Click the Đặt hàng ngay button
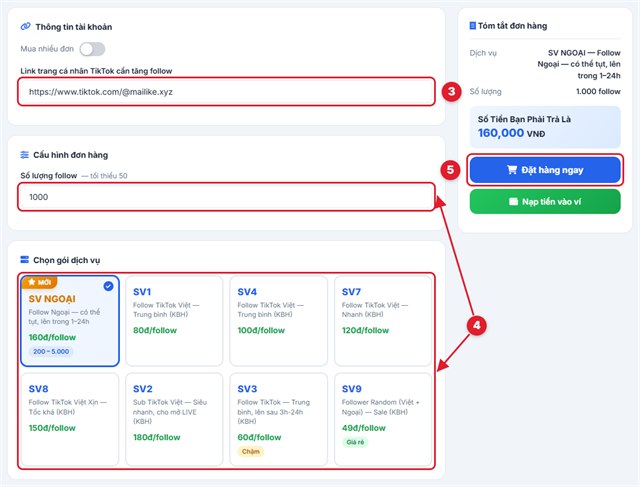The width and height of the screenshot is (640, 487). coord(545,170)
